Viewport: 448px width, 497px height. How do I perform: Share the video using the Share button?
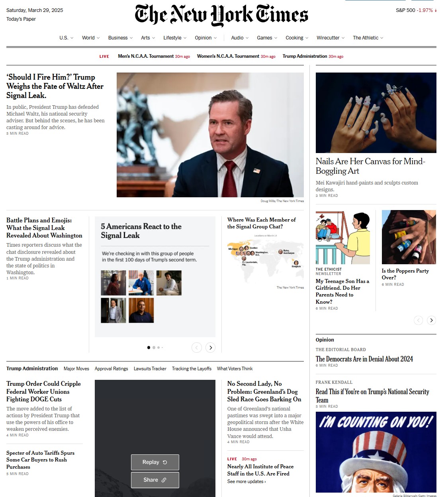[x=155, y=480]
